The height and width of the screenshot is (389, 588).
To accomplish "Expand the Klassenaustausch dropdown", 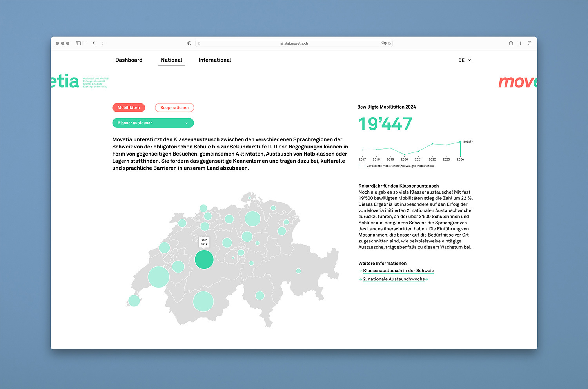I will tap(153, 123).
